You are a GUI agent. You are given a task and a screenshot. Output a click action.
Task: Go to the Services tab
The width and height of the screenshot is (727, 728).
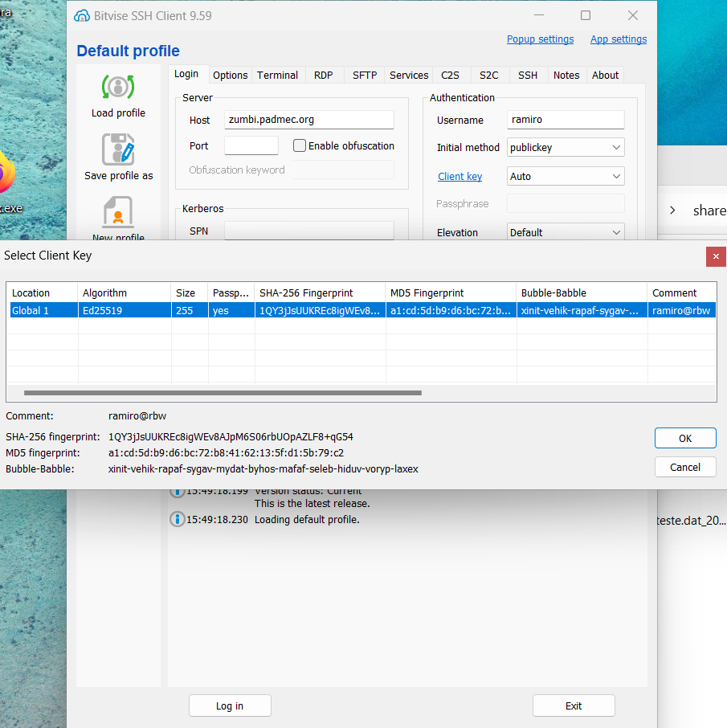[x=409, y=76]
